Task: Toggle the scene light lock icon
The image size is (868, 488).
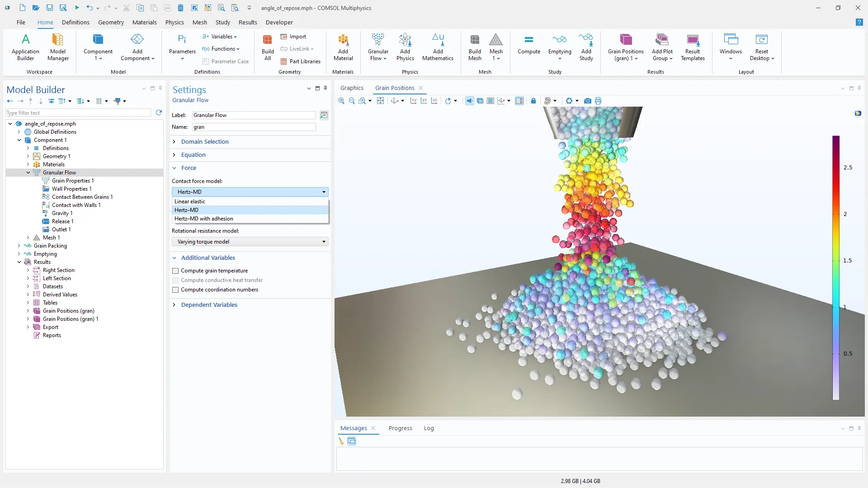Action: coord(533,101)
